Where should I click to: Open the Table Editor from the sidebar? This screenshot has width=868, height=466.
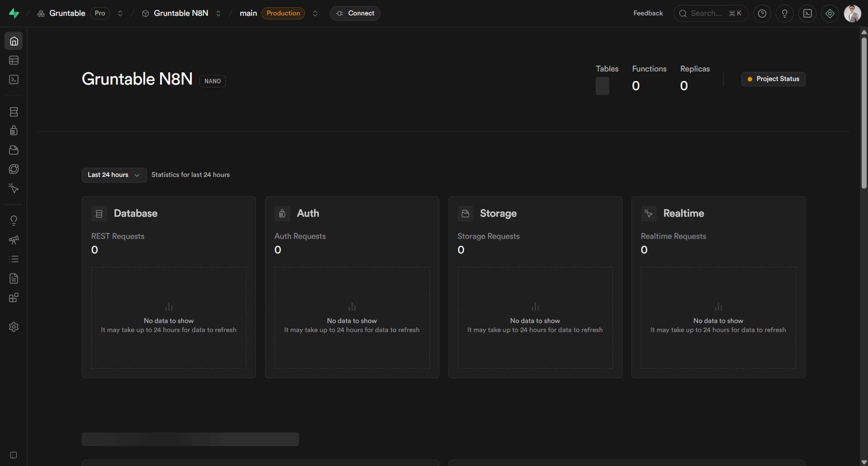pos(14,60)
